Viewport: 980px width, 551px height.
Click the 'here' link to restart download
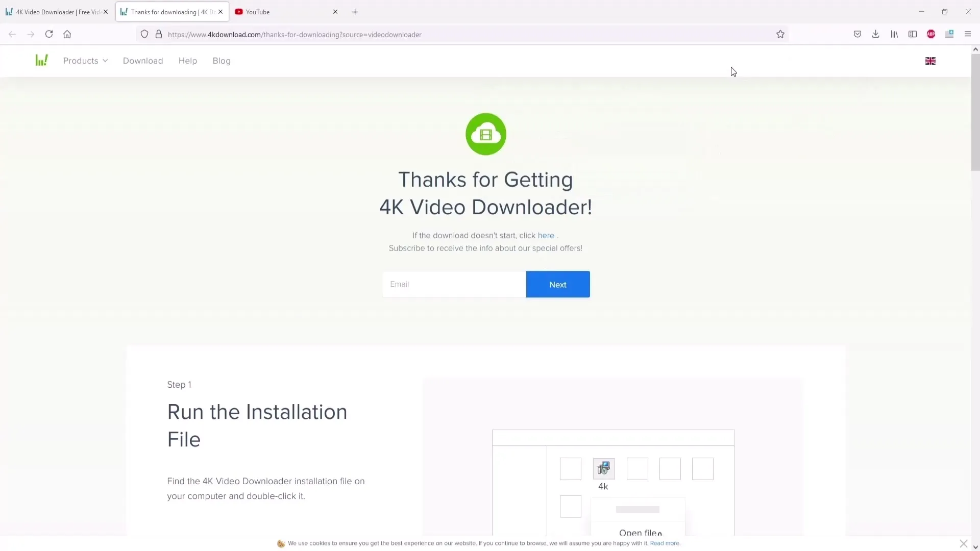click(545, 235)
